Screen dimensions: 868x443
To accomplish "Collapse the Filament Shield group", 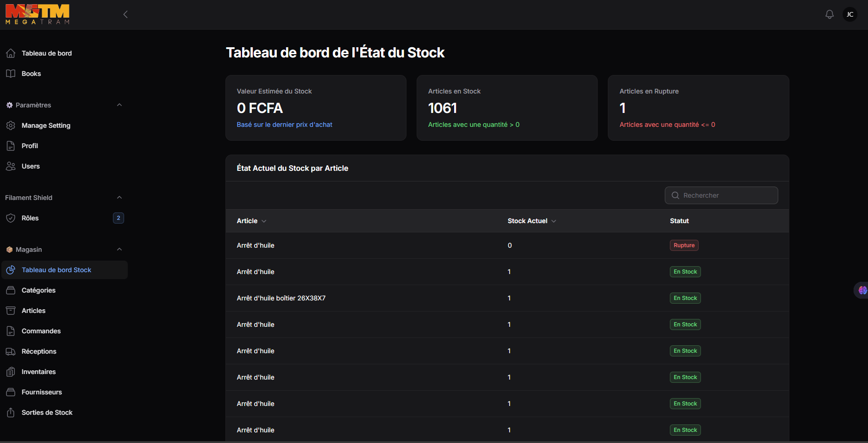I will pyautogui.click(x=119, y=198).
